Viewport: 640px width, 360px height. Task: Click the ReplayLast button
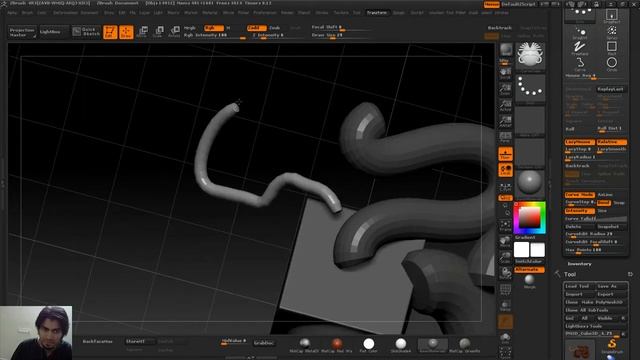pyautogui.click(x=611, y=89)
